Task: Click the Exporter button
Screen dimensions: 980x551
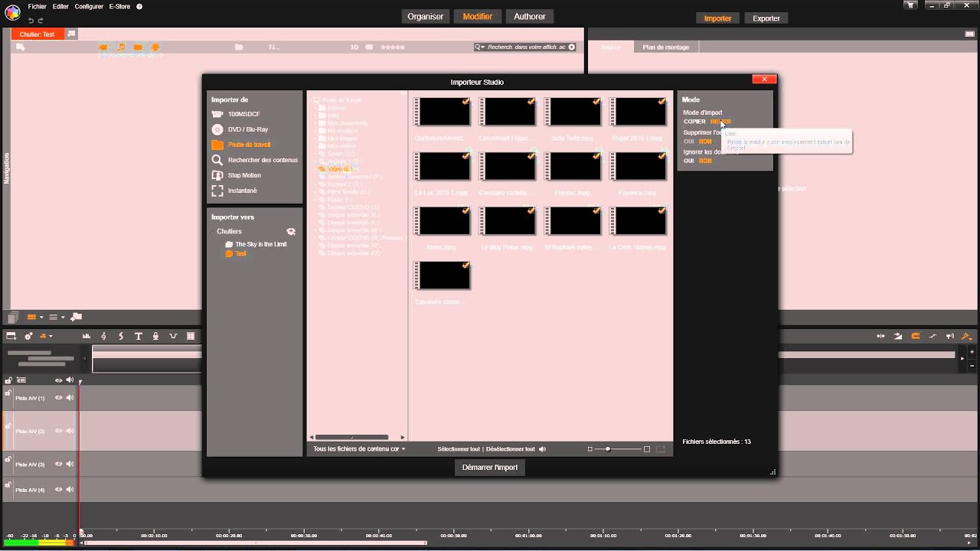Action: 766,18
